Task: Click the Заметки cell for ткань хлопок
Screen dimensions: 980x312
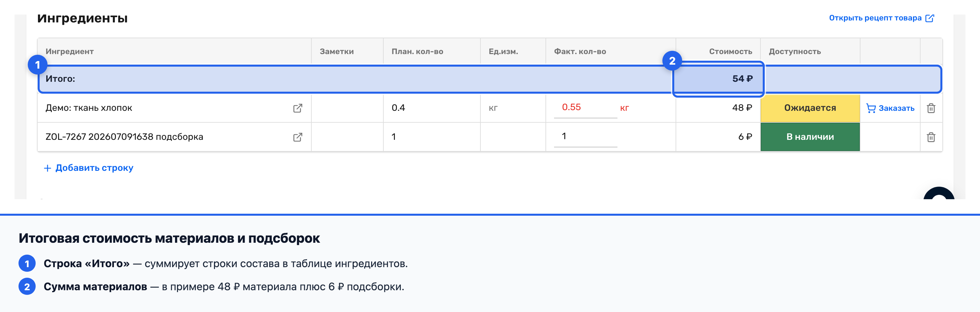Action: coord(347,108)
